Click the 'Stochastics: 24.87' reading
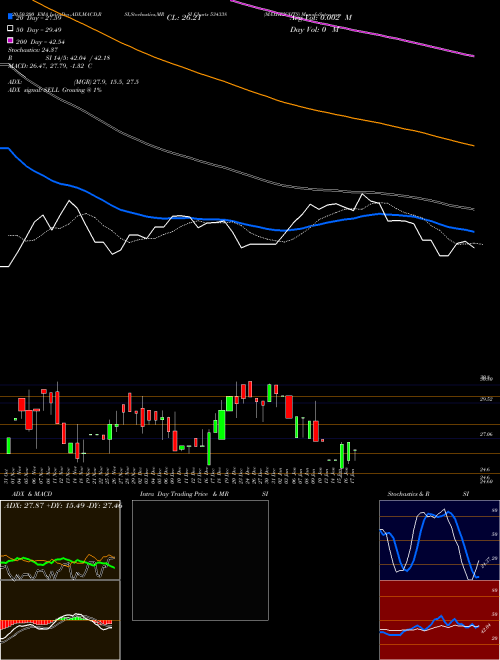The height and width of the screenshot is (660, 500). (x=33, y=50)
